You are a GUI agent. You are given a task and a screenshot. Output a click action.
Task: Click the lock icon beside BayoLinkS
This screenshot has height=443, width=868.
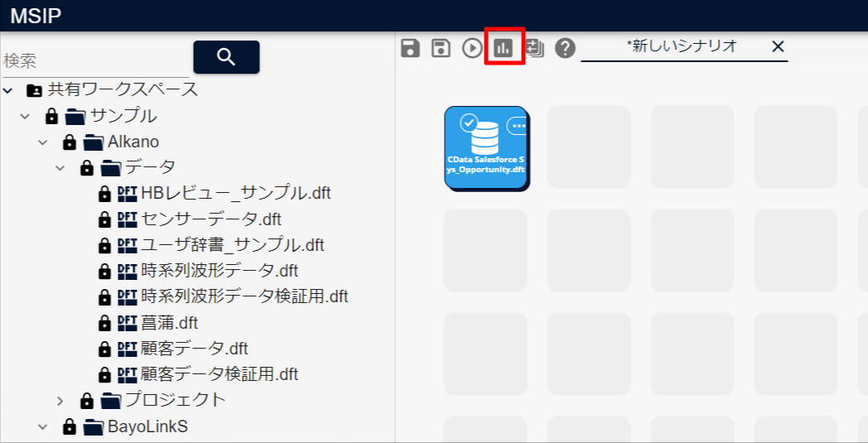tap(70, 427)
